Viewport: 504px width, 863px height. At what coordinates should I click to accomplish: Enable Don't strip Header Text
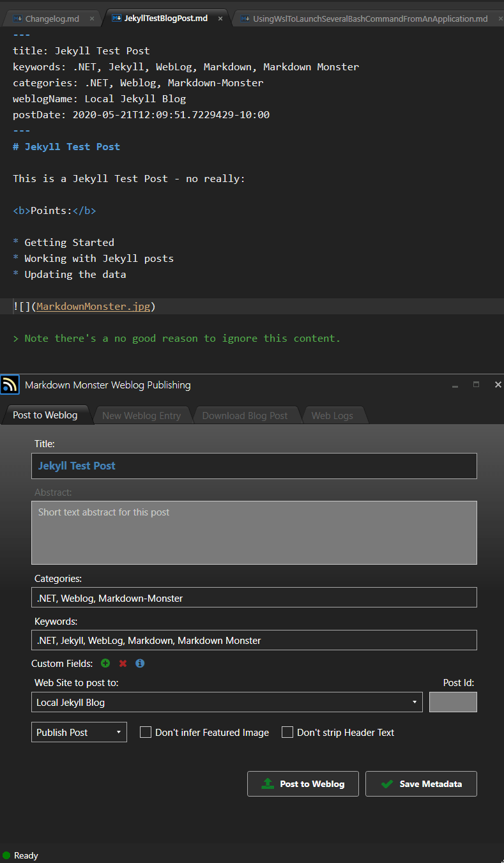coord(287,732)
